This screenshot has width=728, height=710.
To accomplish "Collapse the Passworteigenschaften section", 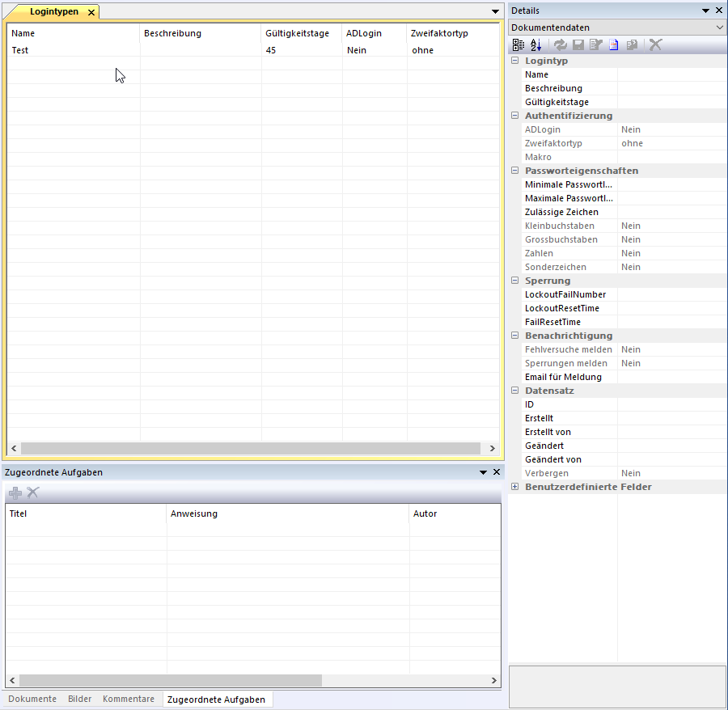I will point(515,171).
